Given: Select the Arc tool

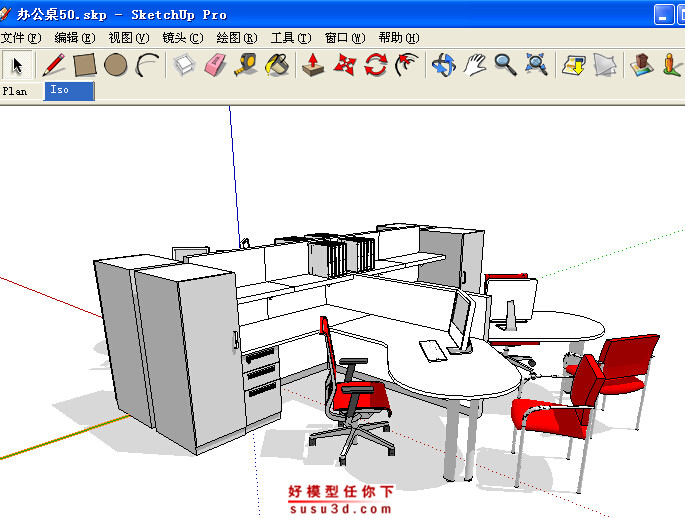Looking at the screenshot, I should (147, 65).
